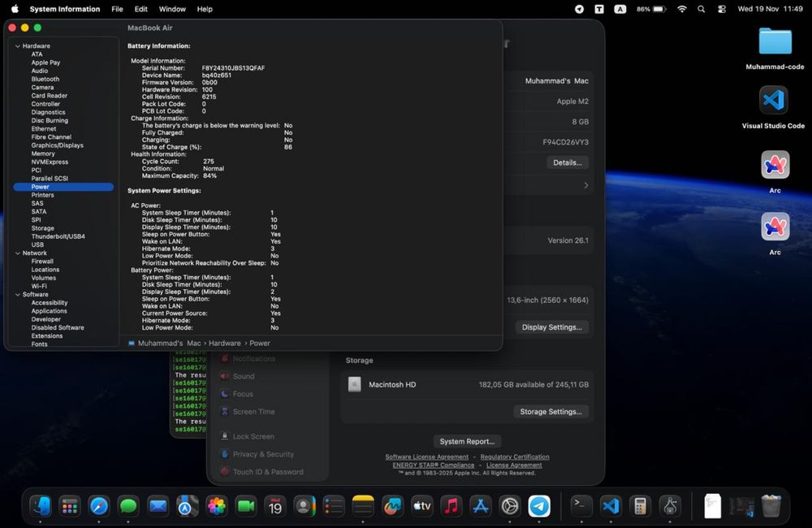The image size is (812, 528).
Task: Click the Display Settings... button
Action: 551,327
